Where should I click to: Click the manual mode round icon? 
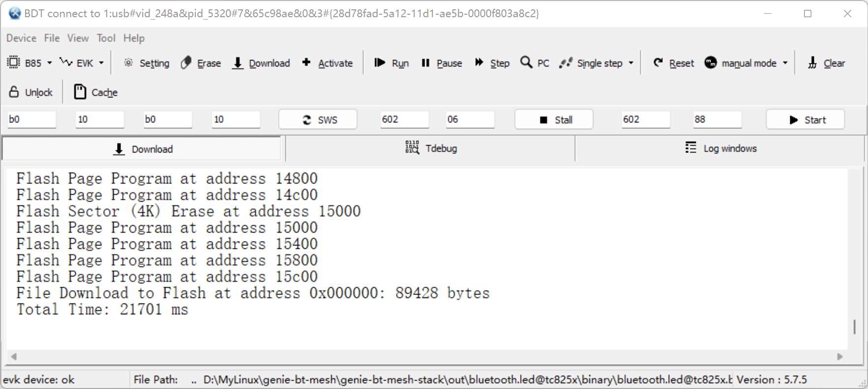point(711,62)
